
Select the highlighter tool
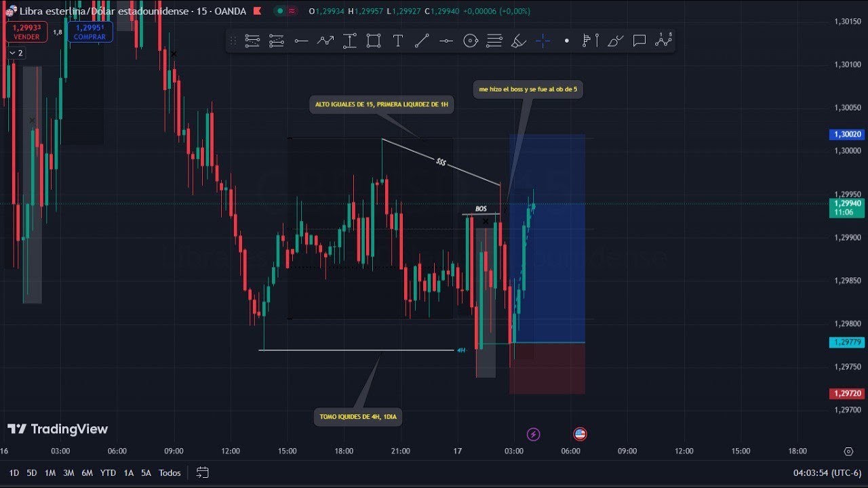[x=518, y=41]
